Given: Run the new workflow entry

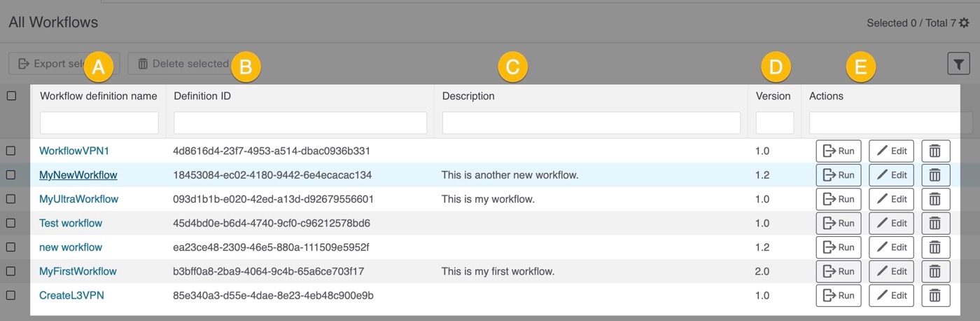Looking at the screenshot, I should pos(839,247).
